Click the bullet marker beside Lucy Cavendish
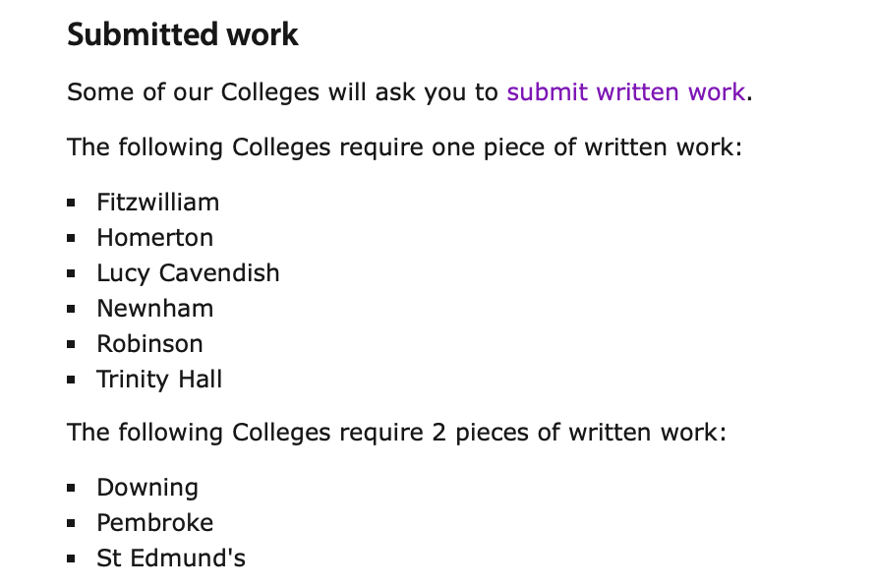 tap(71, 273)
